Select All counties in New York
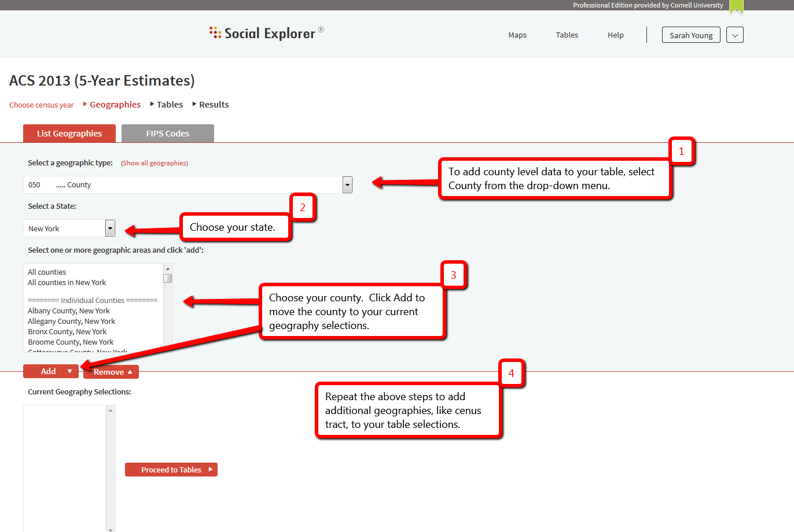 [x=67, y=283]
